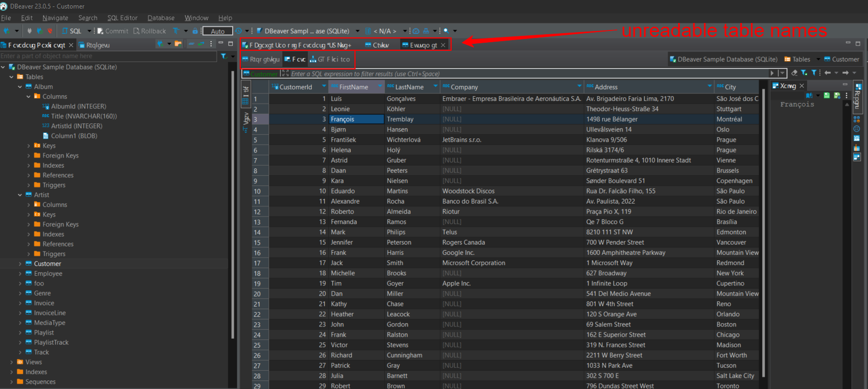This screenshot has height=389, width=868.
Task: Click the Invalidate/Reconnect icon in main toolbar
Action: [x=40, y=31]
